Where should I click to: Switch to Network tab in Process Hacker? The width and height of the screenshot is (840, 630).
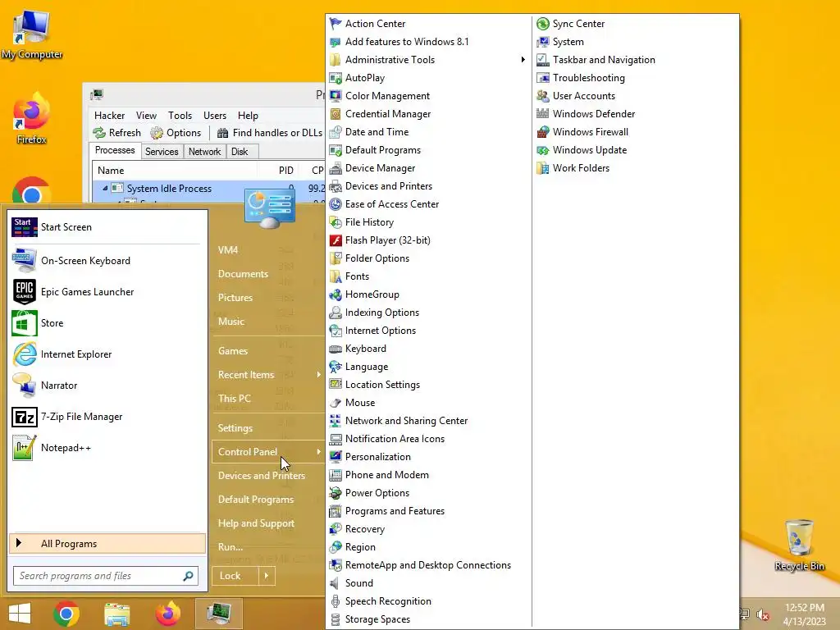pyautogui.click(x=204, y=152)
